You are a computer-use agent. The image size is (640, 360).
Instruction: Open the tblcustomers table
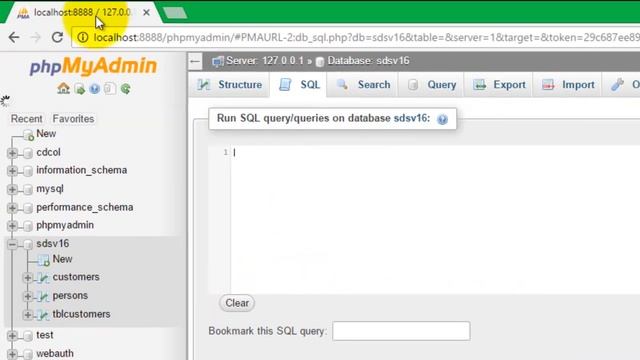point(82,314)
